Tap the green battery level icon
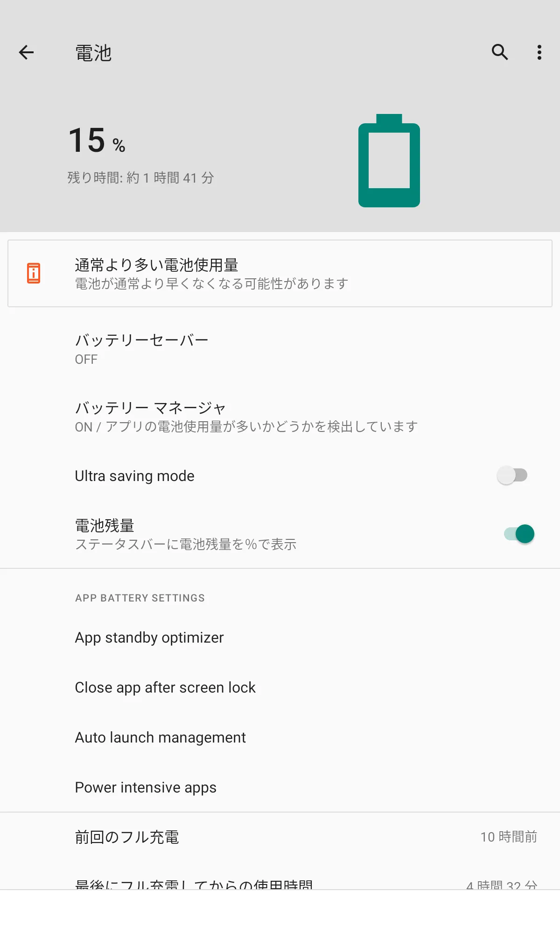 coord(389,161)
